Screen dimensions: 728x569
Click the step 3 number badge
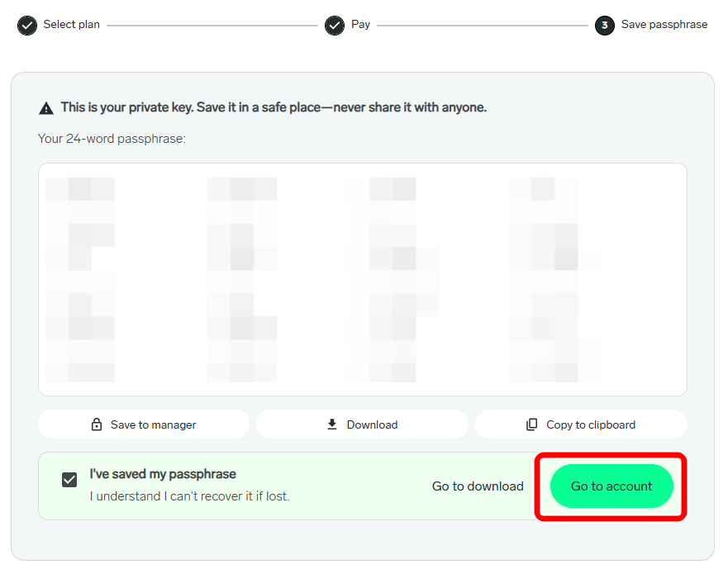pyautogui.click(x=605, y=26)
